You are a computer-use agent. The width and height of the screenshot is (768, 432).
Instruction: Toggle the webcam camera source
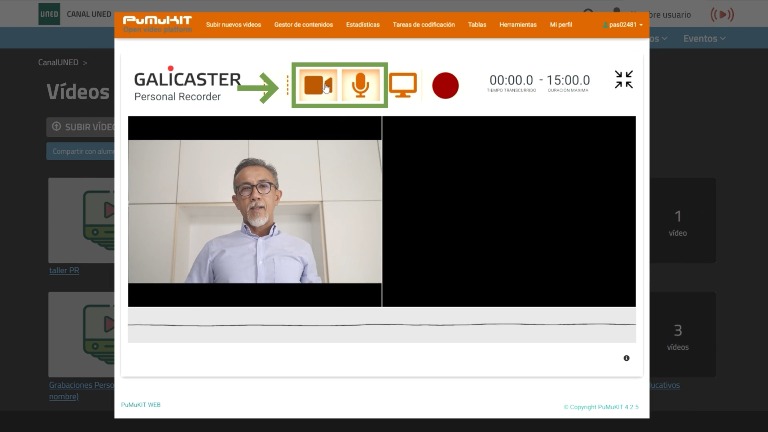[318, 85]
